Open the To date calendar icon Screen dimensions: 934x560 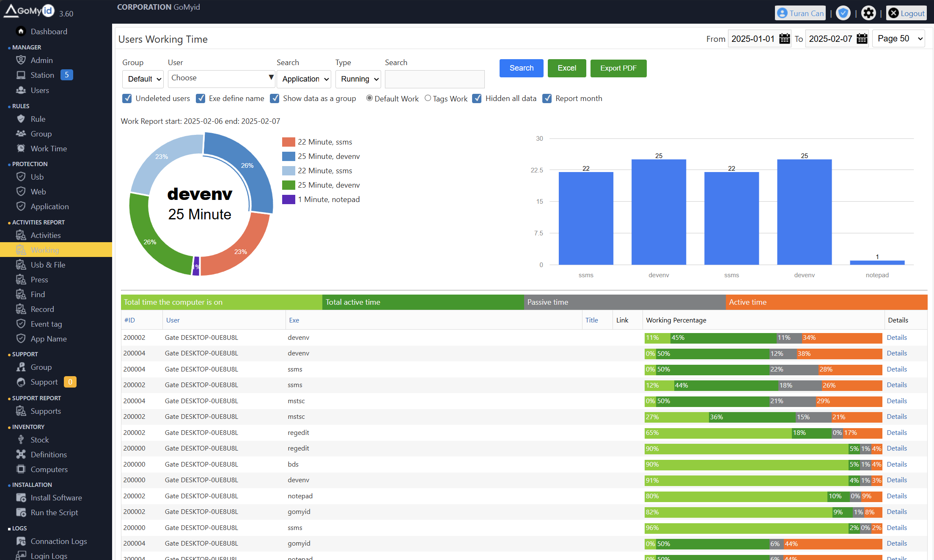[x=862, y=39]
